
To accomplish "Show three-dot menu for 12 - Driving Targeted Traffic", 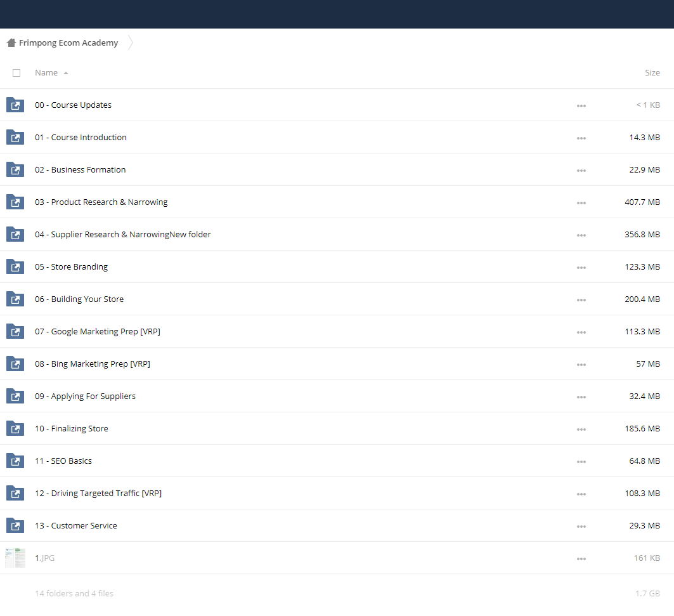I will tap(581, 494).
